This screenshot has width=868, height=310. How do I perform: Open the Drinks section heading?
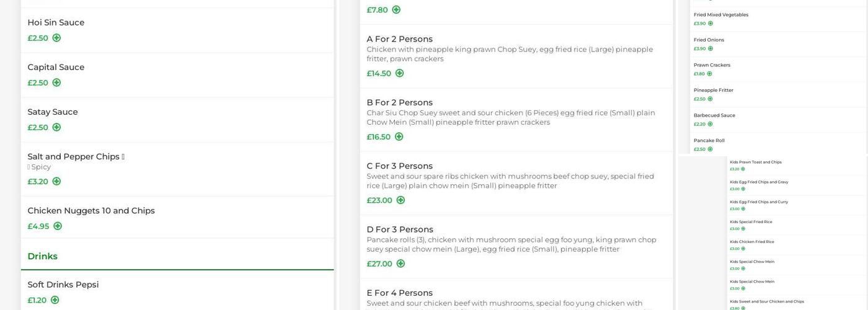click(42, 256)
